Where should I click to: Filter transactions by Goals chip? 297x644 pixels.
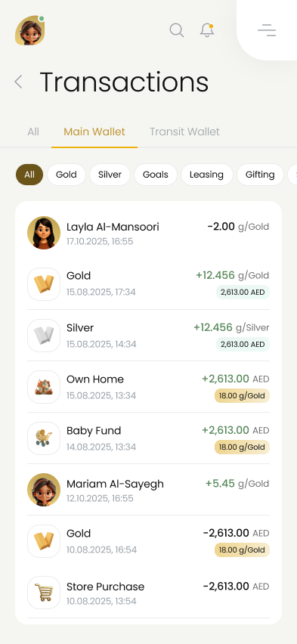[155, 175]
